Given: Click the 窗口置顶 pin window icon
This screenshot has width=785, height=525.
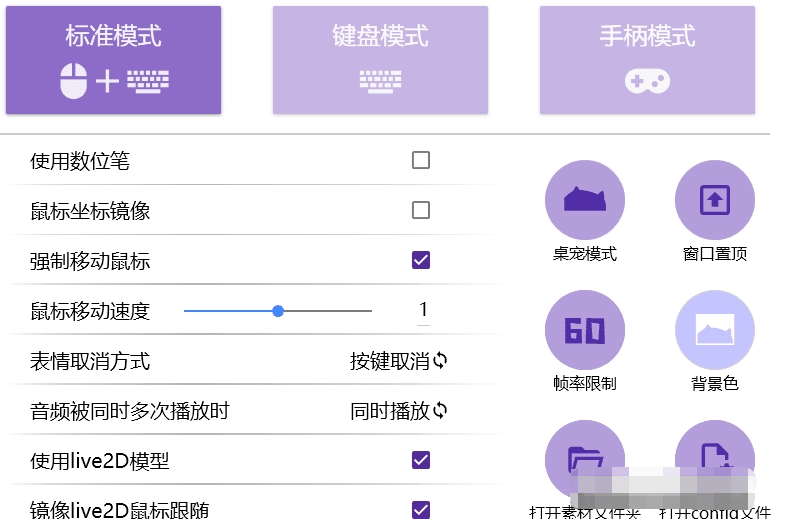Looking at the screenshot, I should (x=715, y=200).
